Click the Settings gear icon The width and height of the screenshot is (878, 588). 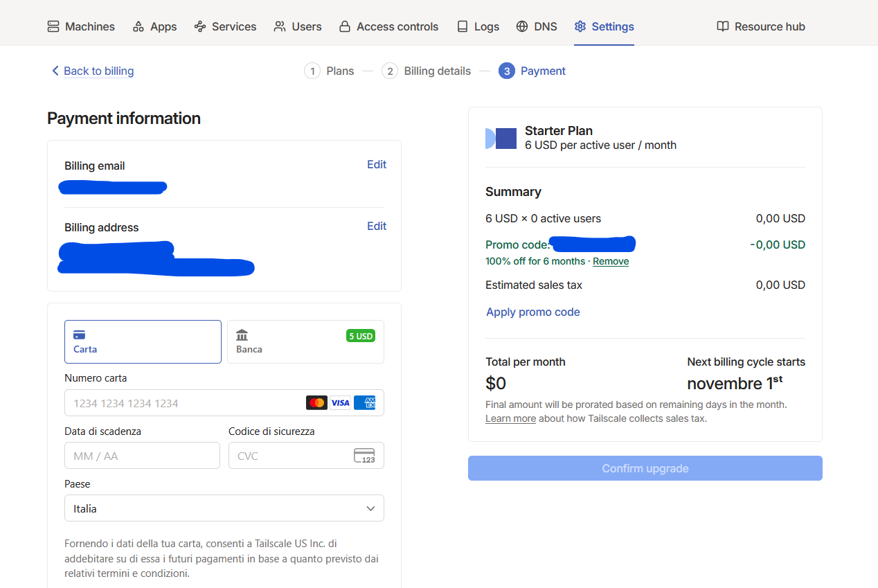tap(580, 26)
